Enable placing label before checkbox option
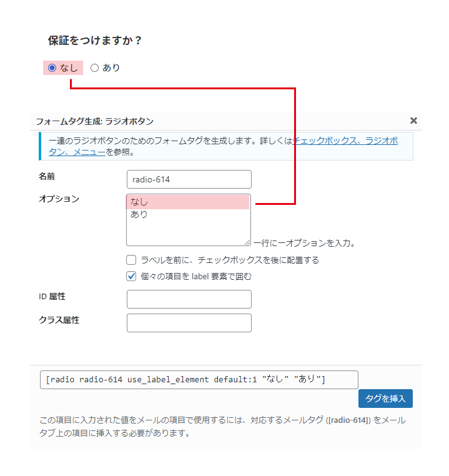Viewport: 449px width, 476px height. coord(131,260)
